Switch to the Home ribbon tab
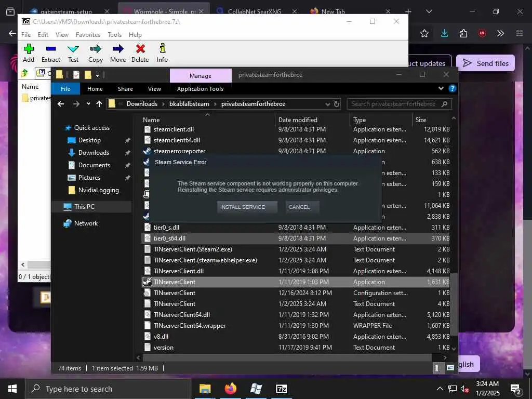The width and height of the screenshot is (532, 399). click(95, 89)
